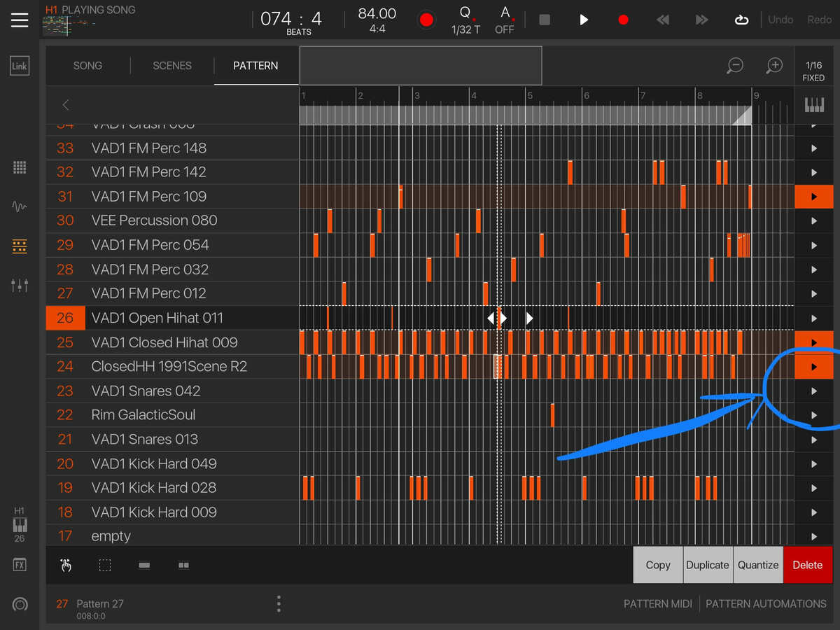The width and height of the screenshot is (840, 630).
Task: Start playback with the play triangle
Action: [x=584, y=20]
